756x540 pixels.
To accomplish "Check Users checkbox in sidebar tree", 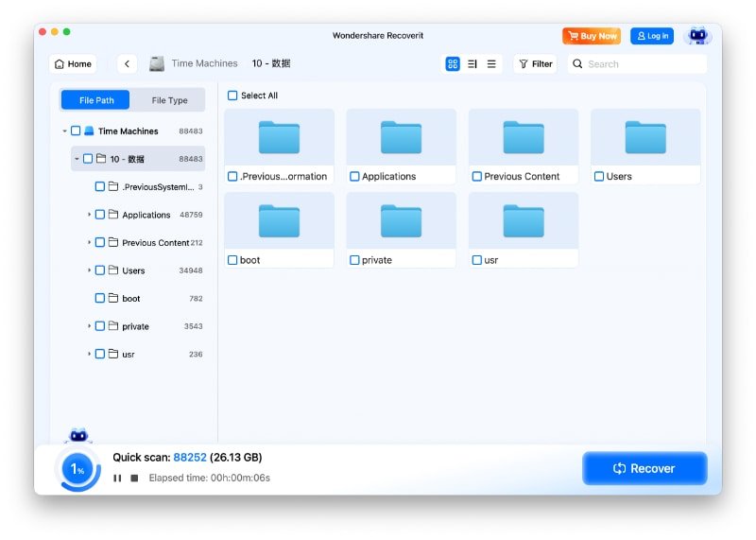I will (x=100, y=270).
